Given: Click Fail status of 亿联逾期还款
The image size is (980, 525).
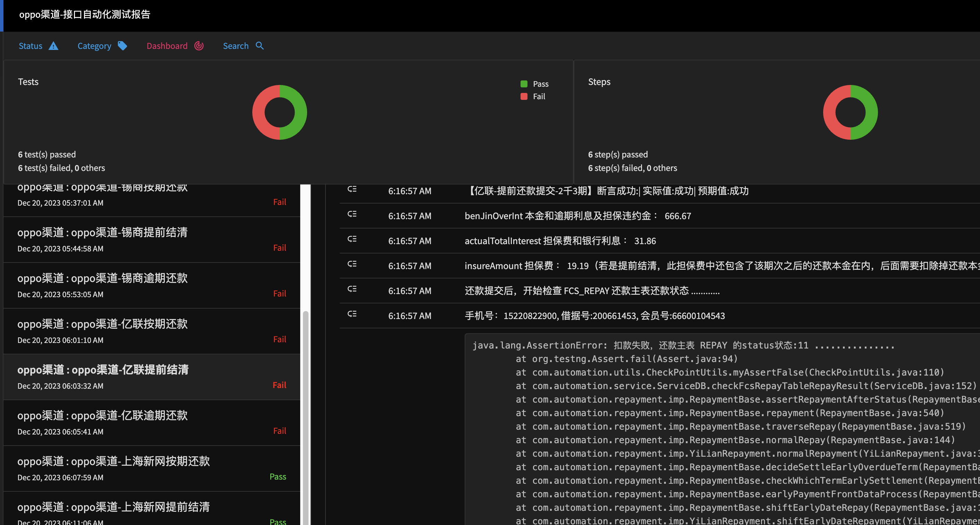Looking at the screenshot, I should click(x=280, y=431).
